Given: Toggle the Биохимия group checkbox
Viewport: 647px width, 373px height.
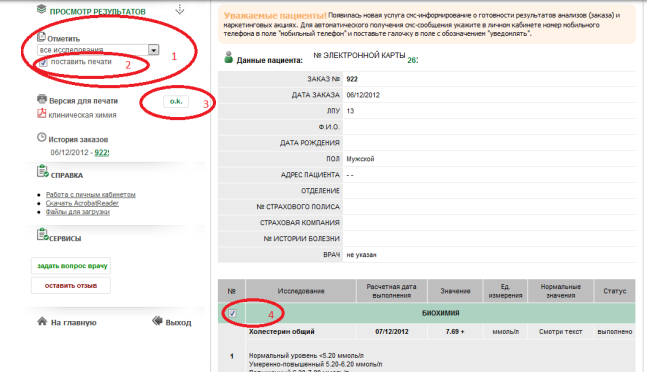Looking at the screenshot, I should pyautogui.click(x=232, y=313).
